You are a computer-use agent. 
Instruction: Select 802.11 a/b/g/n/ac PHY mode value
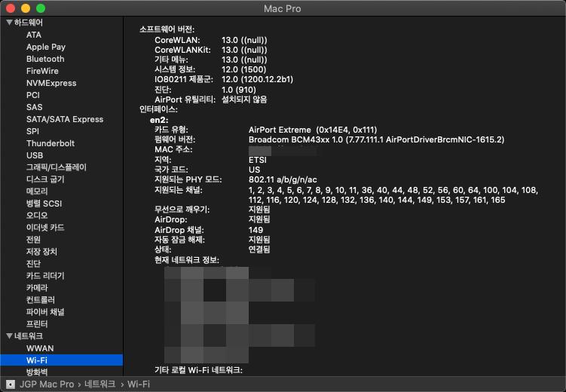pyautogui.click(x=283, y=179)
